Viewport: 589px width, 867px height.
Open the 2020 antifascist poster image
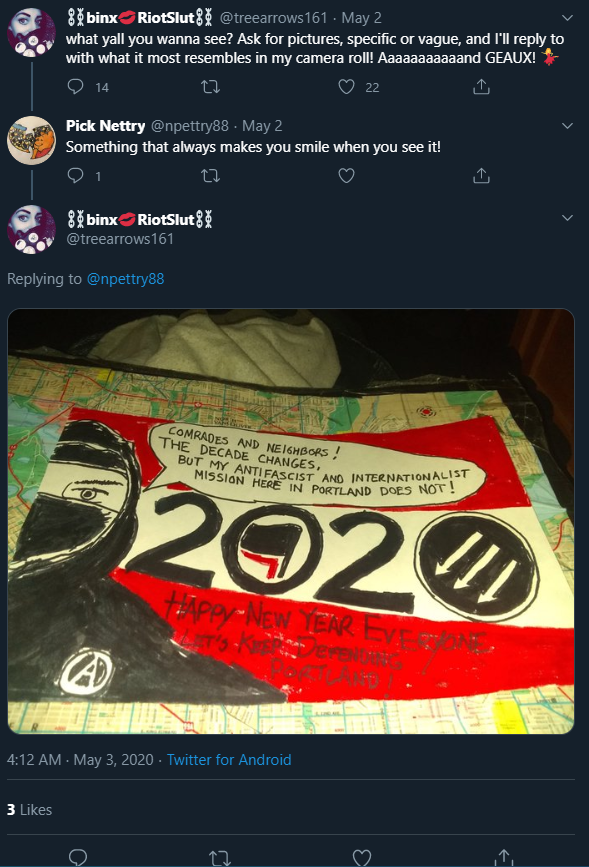point(291,521)
